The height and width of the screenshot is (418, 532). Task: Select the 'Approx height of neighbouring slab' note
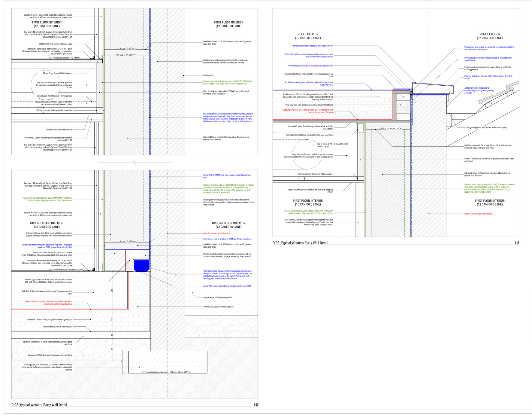coord(217,297)
